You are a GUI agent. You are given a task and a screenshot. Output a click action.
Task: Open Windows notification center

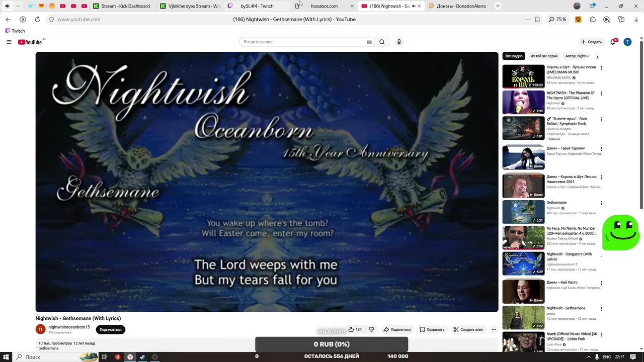pyautogui.click(x=633, y=357)
